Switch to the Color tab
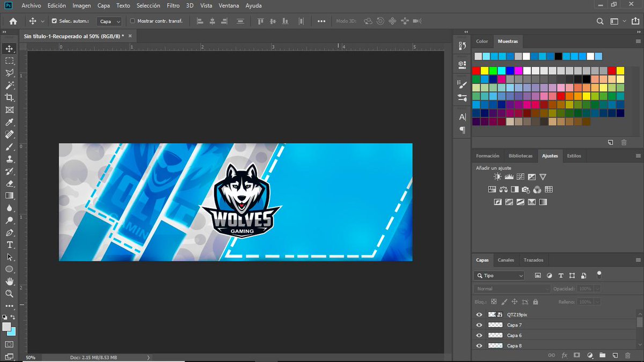 pyautogui.click(x=482, y=41)
